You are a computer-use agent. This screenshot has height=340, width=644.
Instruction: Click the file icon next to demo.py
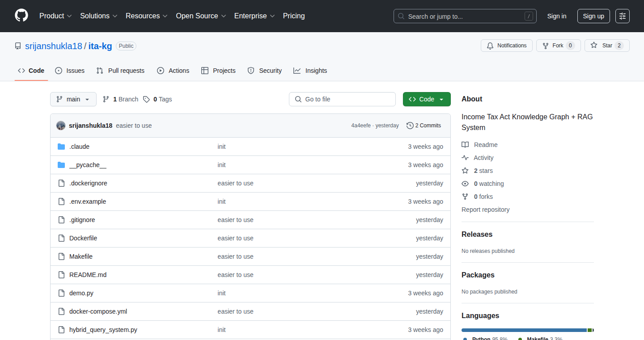coord(61,293)
